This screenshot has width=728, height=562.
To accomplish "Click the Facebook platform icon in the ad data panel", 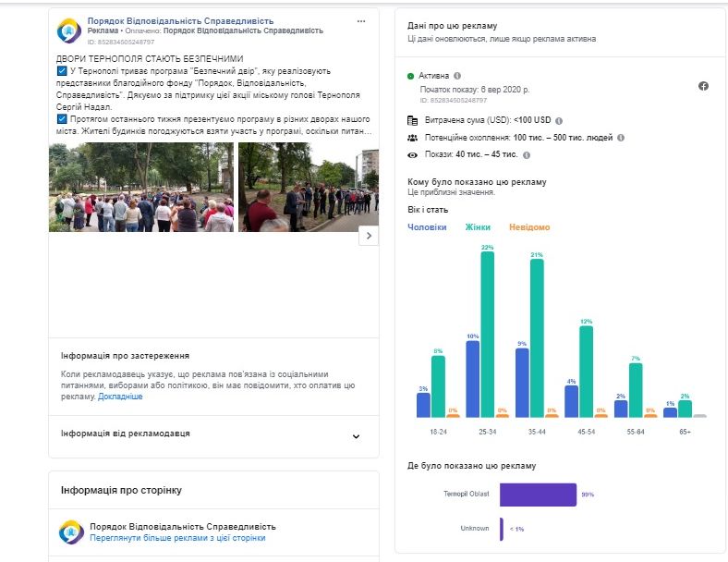I will (x=703, y=86).
